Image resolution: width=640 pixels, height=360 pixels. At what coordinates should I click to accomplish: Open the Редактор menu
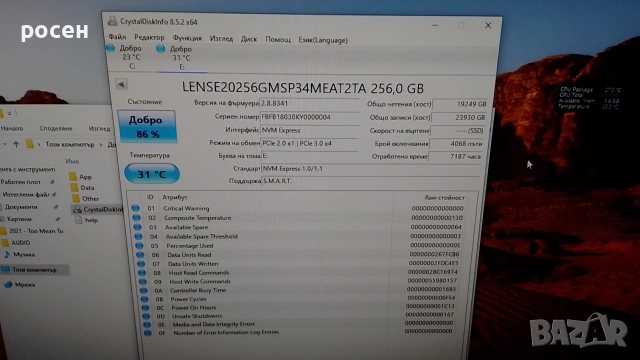[x=149, y=38]
